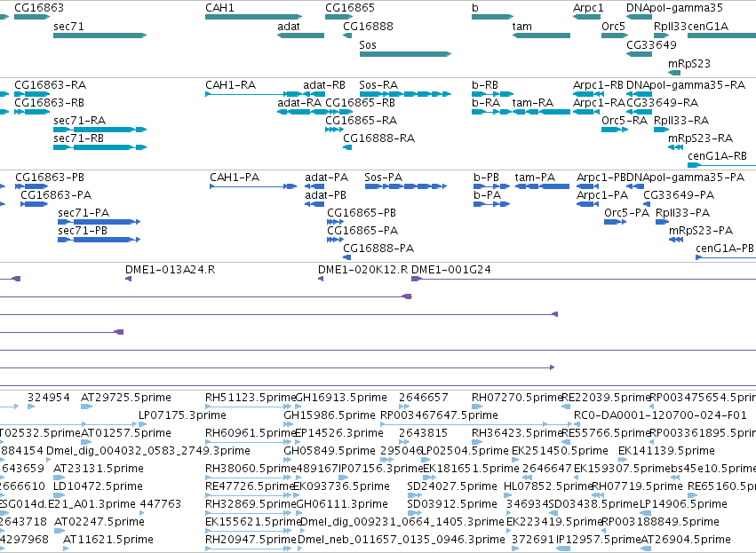The image size is (756, 553).
Task: Select the Orc5-PA protein
Action: click(x=616, y=222)
